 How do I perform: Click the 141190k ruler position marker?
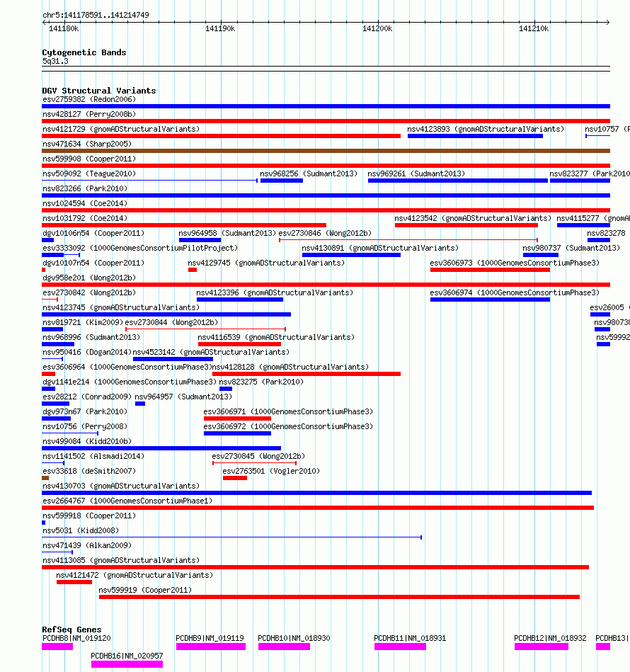click(220, 28)
